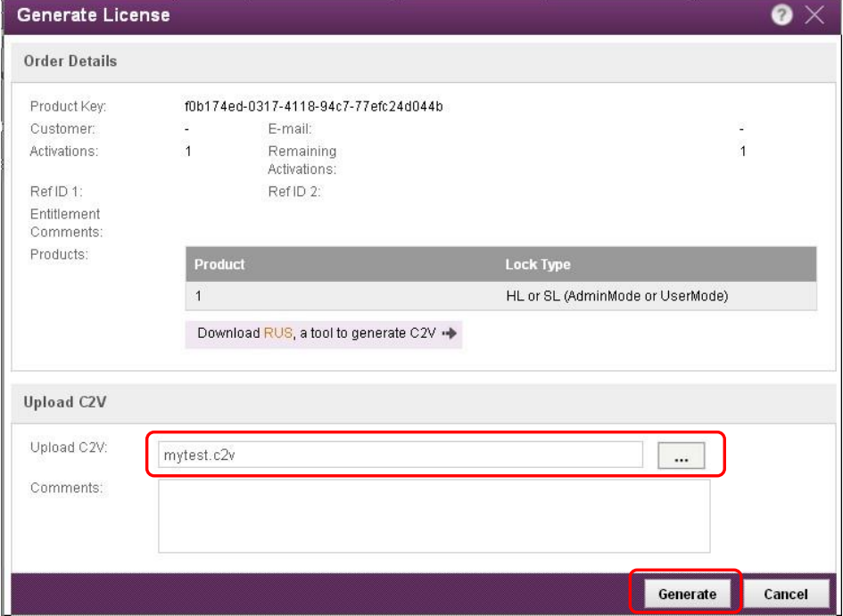This screenshot has width=843, height=616.
Task: Click the HL or SL lock type cell
Action: pyautogui.click(x=616, y=296)
